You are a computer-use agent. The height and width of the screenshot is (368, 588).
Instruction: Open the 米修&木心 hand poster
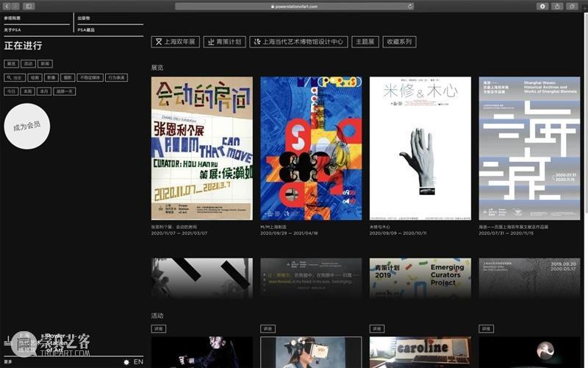(420, 149)
